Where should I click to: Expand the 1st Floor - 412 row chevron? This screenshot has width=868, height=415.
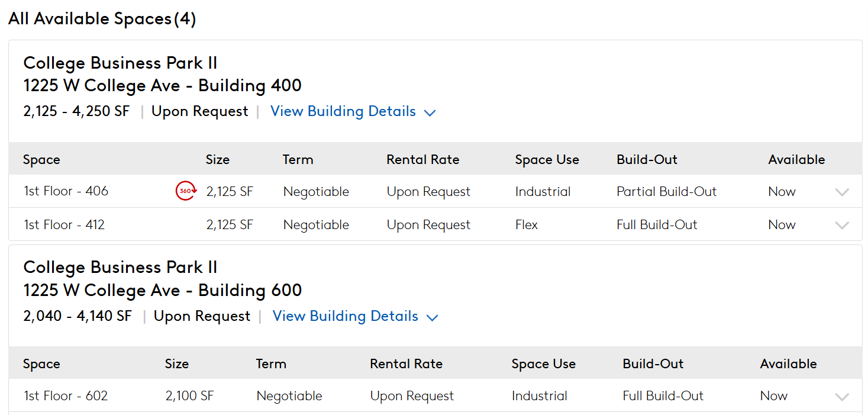click(x=841, y=225)
